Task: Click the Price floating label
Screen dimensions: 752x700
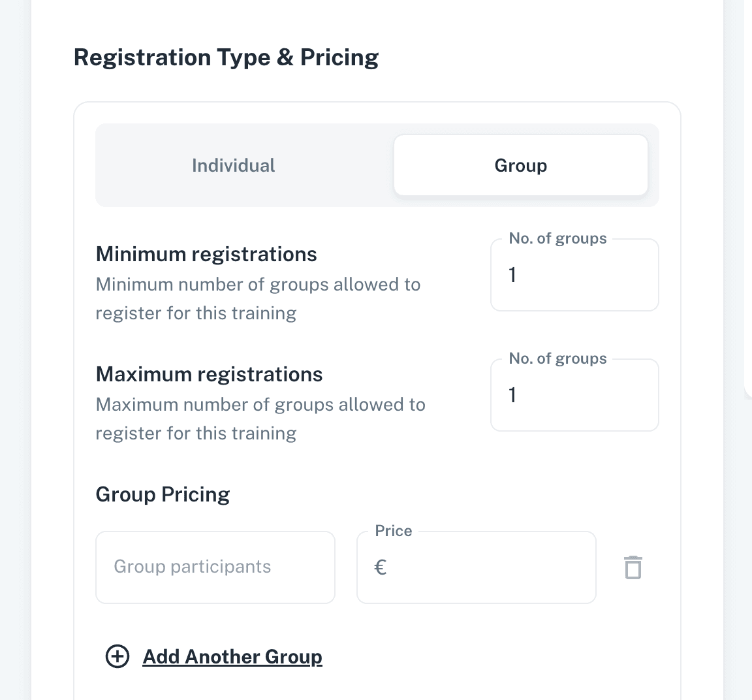Action: tap(394, 531)
